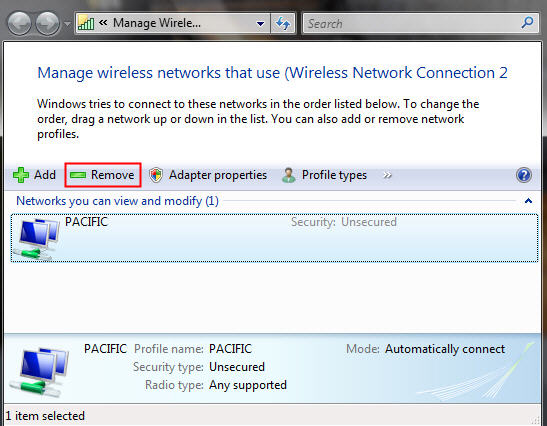Click the PACIFIC network computer icon in list
Viewport: 547px width, 426px height.
click(36, 239)
